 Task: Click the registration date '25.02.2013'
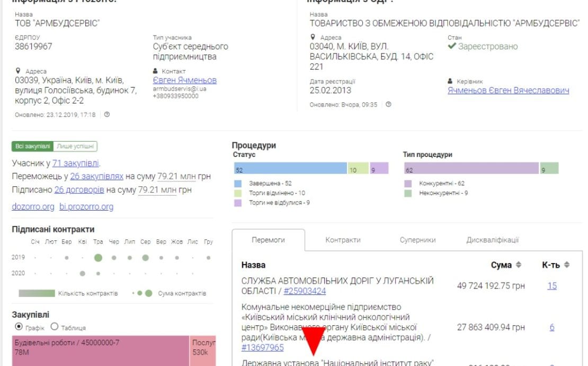331,91
